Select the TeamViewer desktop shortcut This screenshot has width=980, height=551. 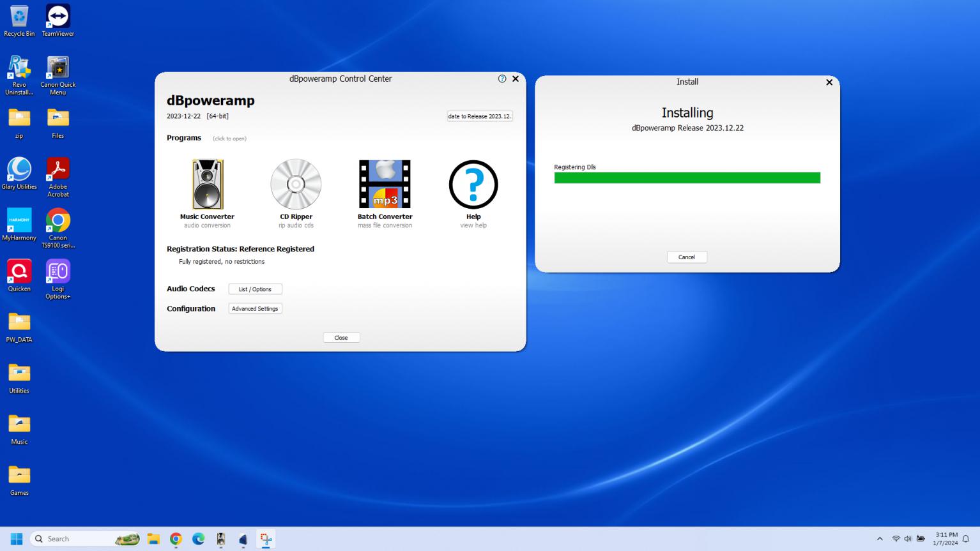(58, 20)
